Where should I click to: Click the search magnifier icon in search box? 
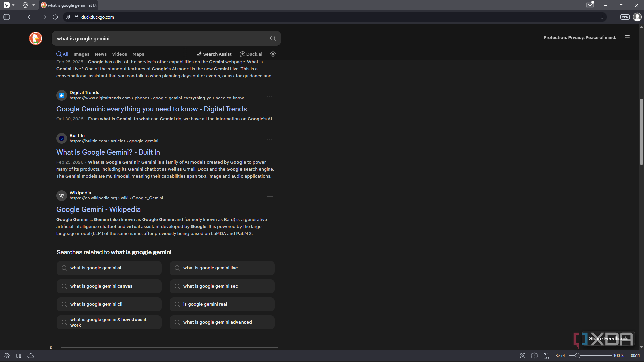tap(273, 38)
